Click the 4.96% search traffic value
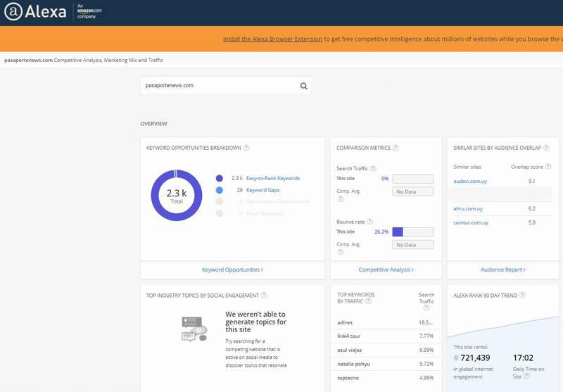Image resolution: width=563 pixels, height=392 pixels. [x=426, y=378]
